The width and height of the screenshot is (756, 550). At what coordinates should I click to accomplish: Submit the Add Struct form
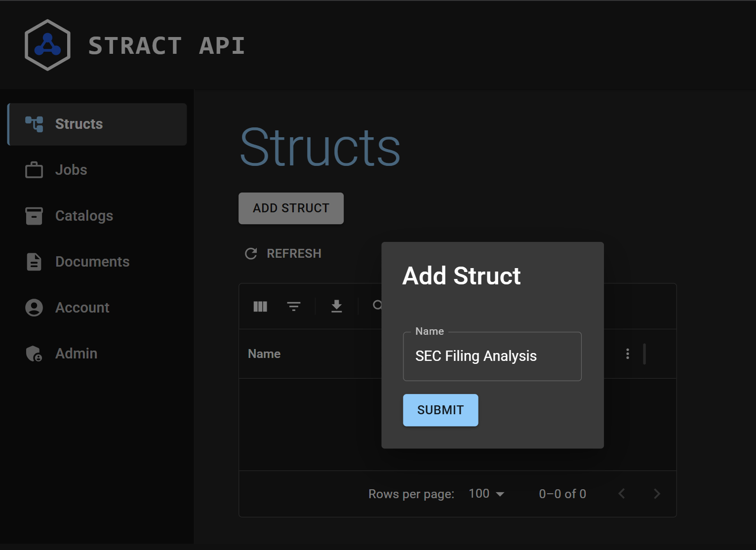click(x=440, y=410)
